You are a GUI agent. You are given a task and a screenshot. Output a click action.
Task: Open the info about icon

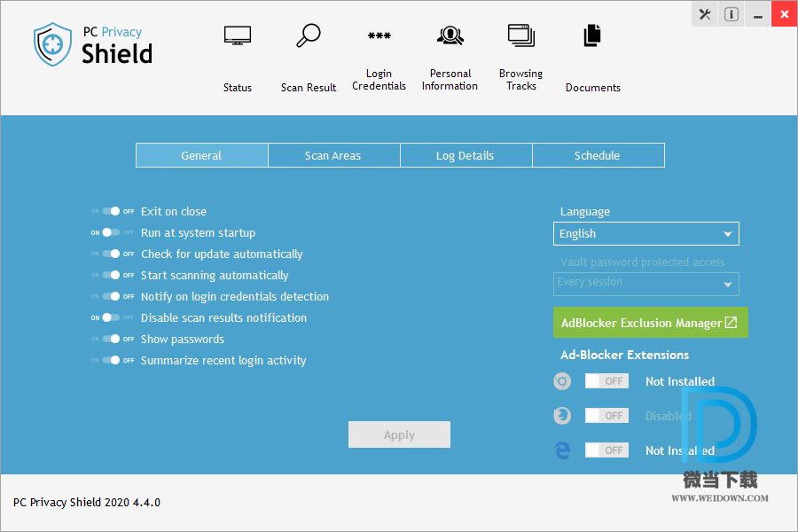pyautogui.click(x=731, y=14)
